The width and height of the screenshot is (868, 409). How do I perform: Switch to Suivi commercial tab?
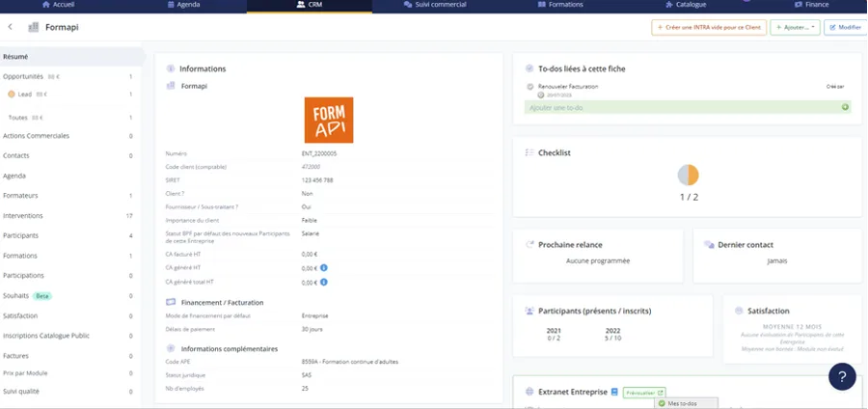click(x=435, y=5)
